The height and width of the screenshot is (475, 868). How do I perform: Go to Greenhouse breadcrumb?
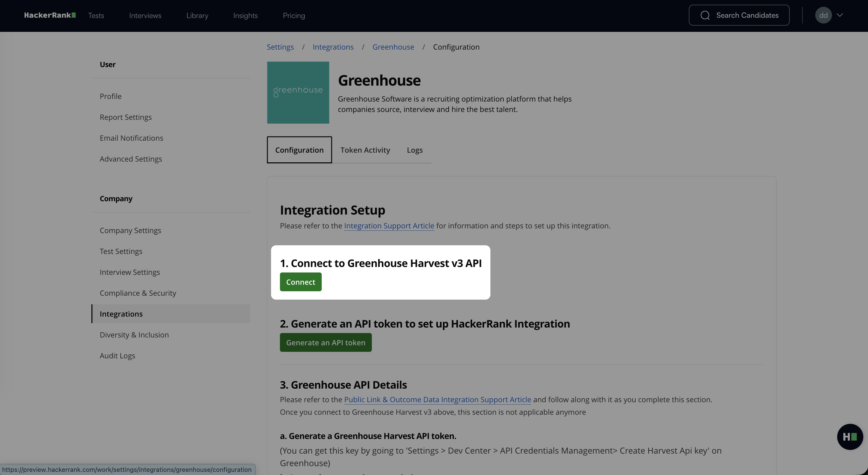(x=393, y=47)
